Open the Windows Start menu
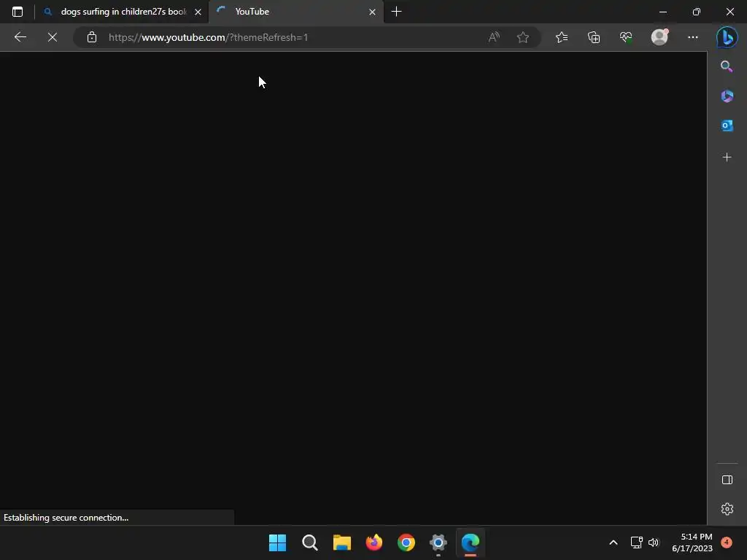 277,542
